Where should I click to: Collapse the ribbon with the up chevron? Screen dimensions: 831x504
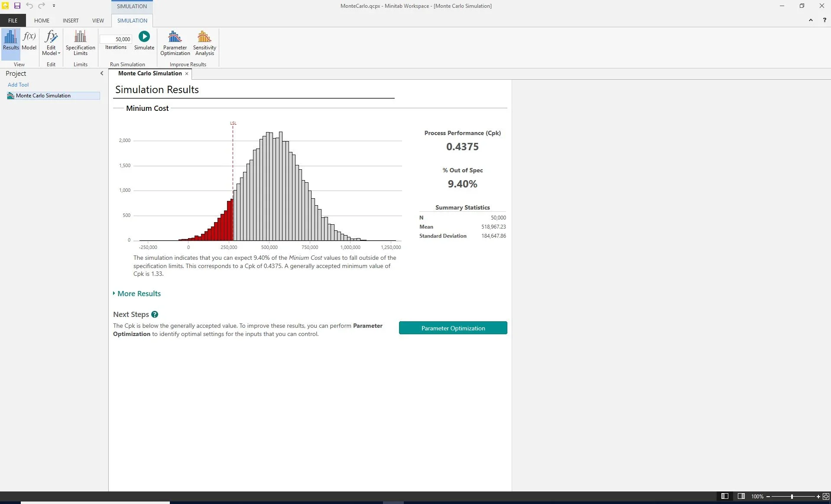810,20
